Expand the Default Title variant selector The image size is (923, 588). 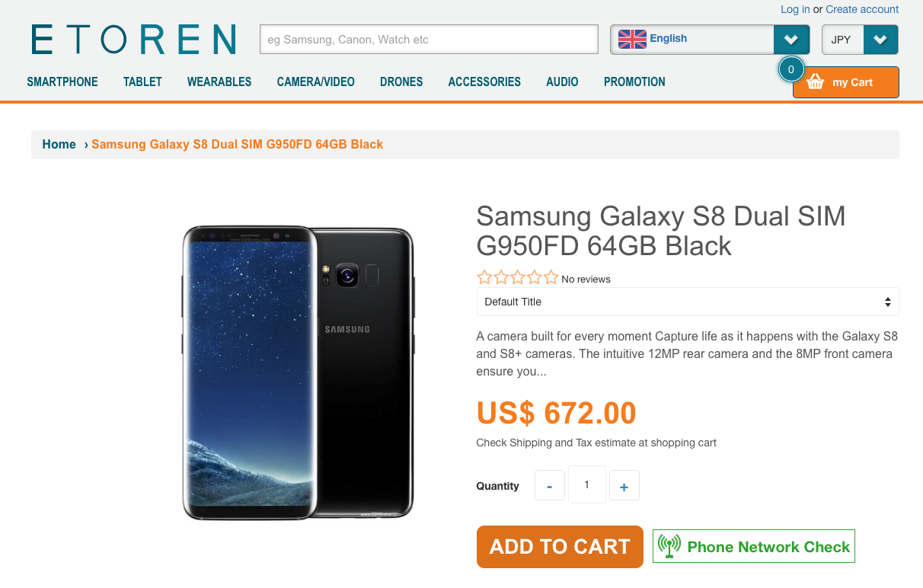click(x=688, y=302)
